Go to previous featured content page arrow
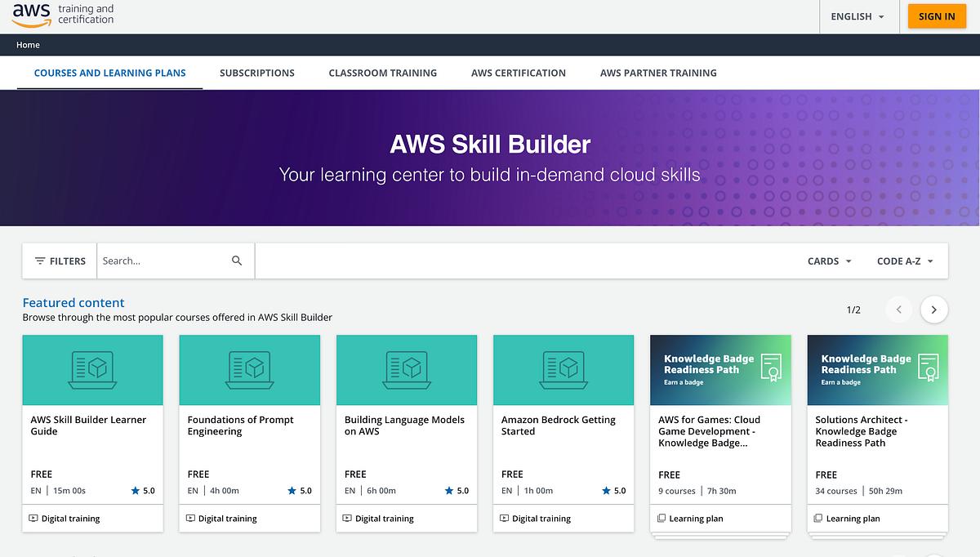The height and width of the screenshot is (557, 980). (x=899, y=310)
